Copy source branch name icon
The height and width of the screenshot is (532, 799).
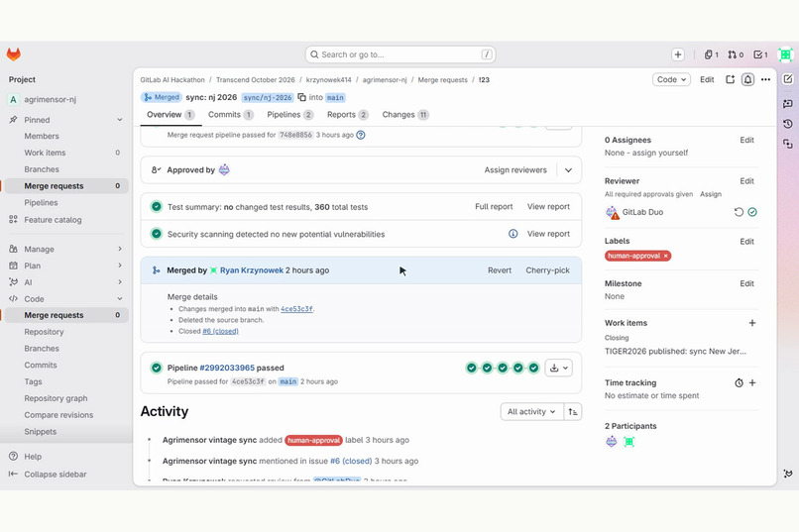(301, 97)
